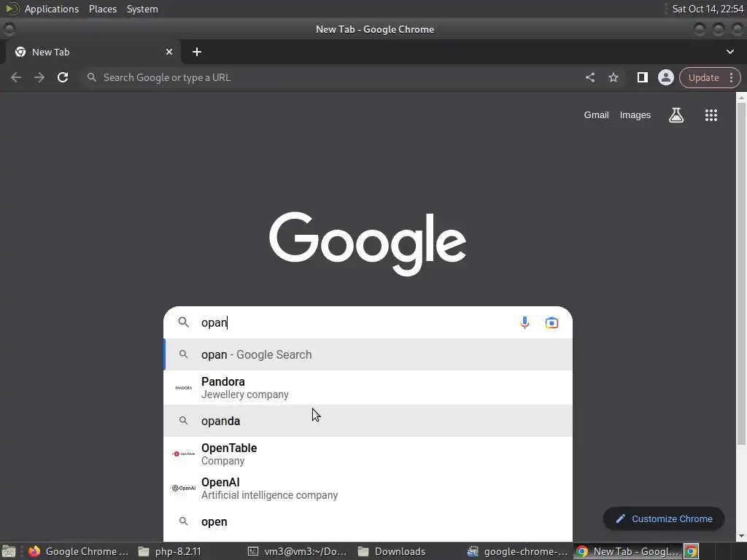Select 'opan - Google Search' suggestion

coord(368,354)
